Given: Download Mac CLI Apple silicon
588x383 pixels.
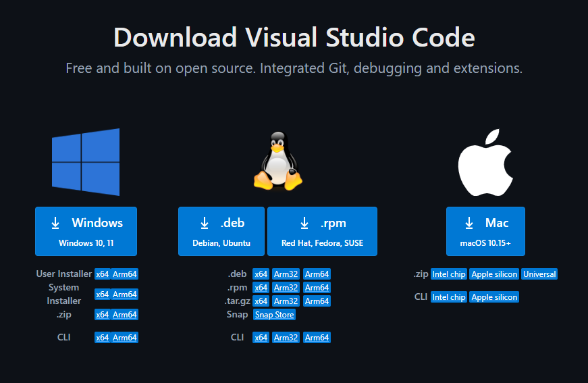Looking at the screenshot, I should [x=494, y=297].
